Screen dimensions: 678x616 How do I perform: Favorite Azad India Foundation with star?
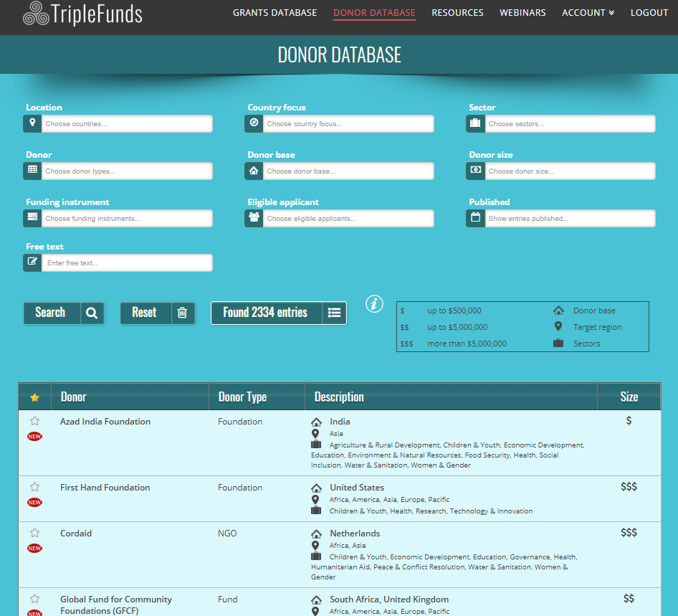35,421
